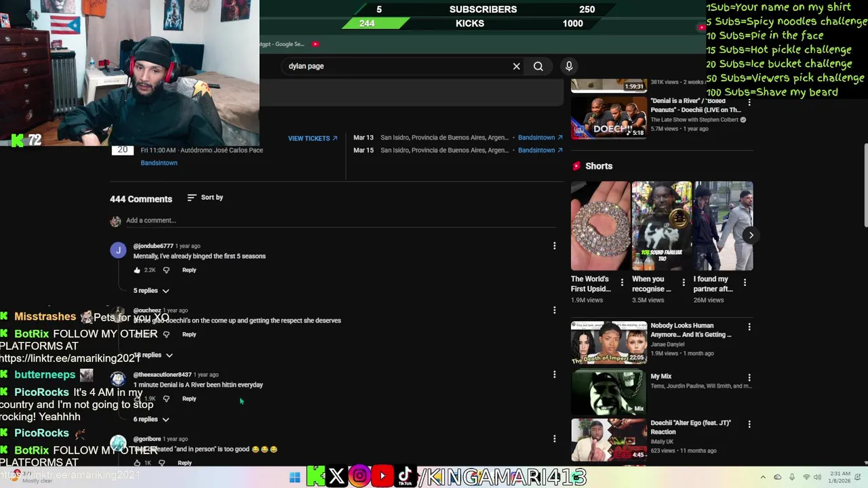The width and height of the screenshot is (868, 488).
Task: Open 'Janae Danyiel' channel name
Action: pyautogui.click(x=668, y=344)
